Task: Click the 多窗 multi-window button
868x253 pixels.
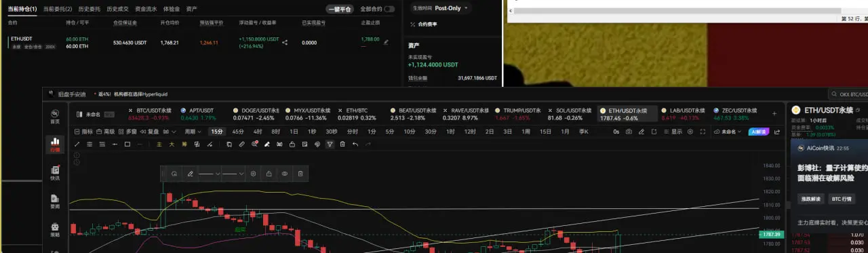Action: 128,131
